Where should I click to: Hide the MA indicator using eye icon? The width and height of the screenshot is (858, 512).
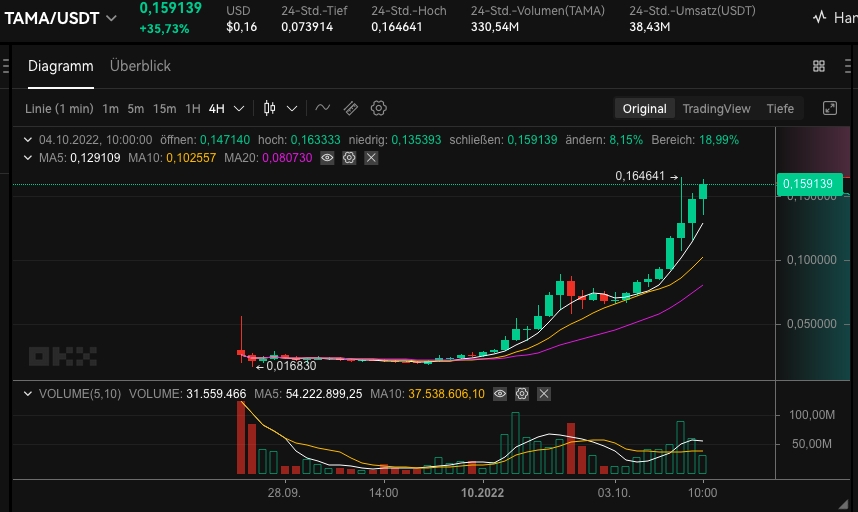[327, 158]
